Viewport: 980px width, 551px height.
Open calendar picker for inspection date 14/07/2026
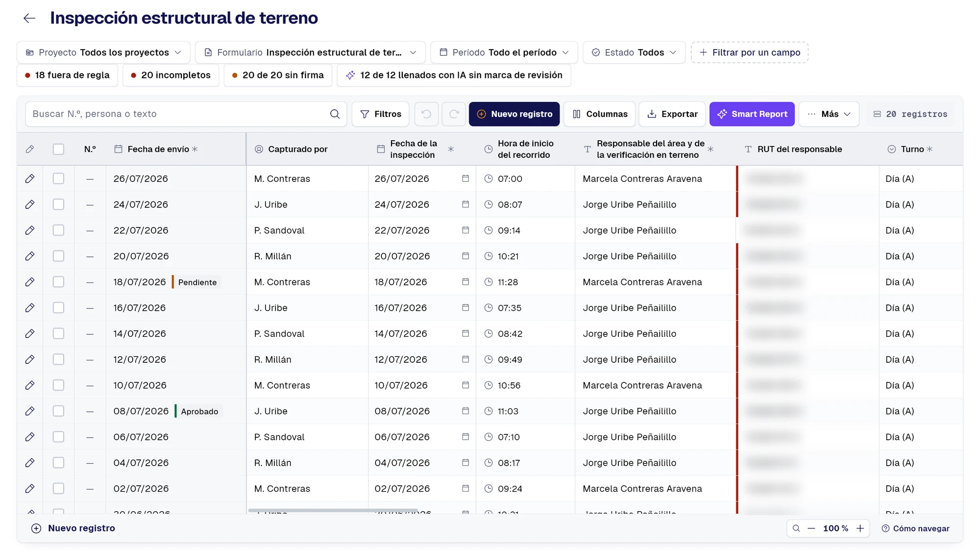465,333
